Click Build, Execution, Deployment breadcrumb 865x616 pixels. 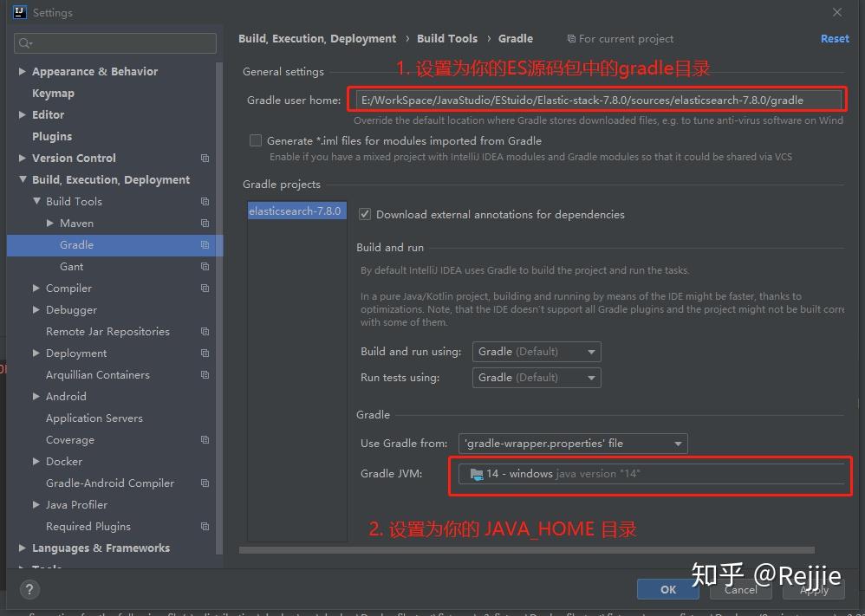(x=317, y=39)
